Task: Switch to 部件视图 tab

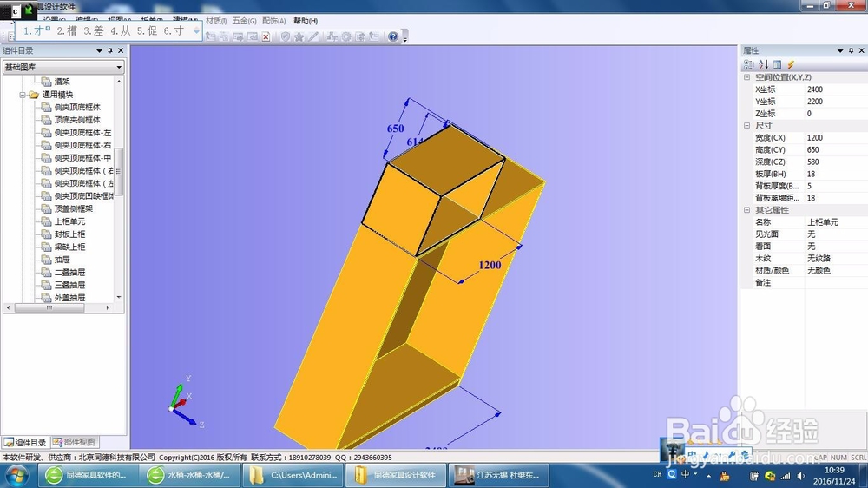Action: (74, 442)
